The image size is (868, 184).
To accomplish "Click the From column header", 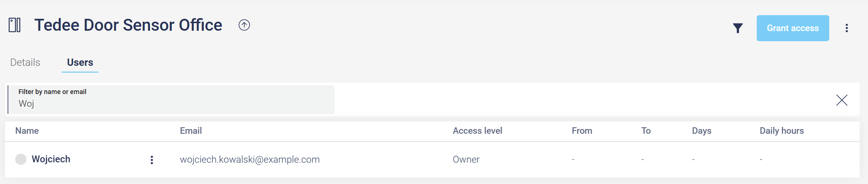I will tap(582, 131).
